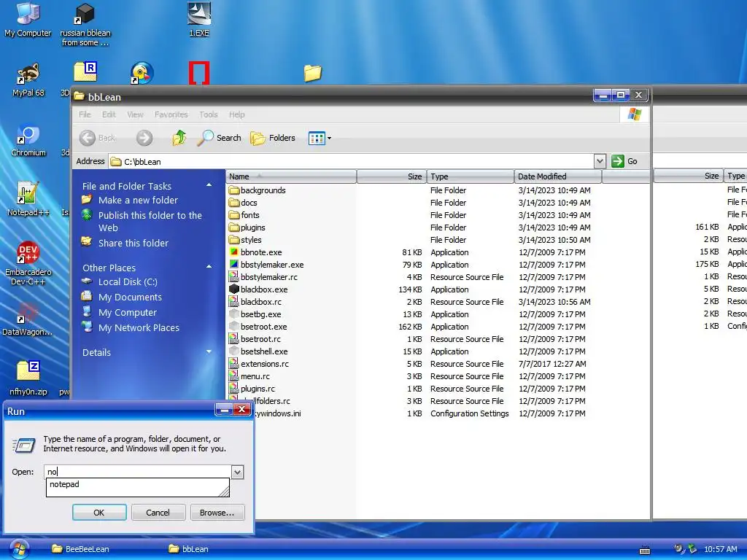Open the Tools menu
The height and width of the screenshot is (560, 747).
(x=208, y=114)
